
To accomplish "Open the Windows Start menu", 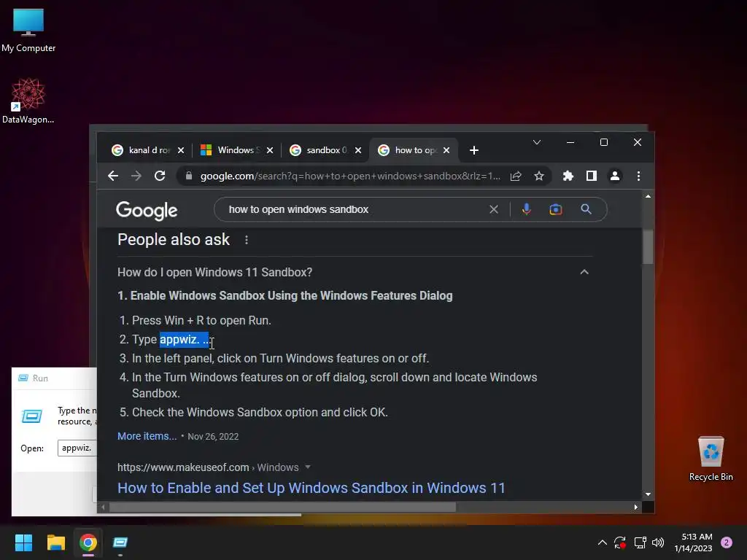I will pos(23,542).
